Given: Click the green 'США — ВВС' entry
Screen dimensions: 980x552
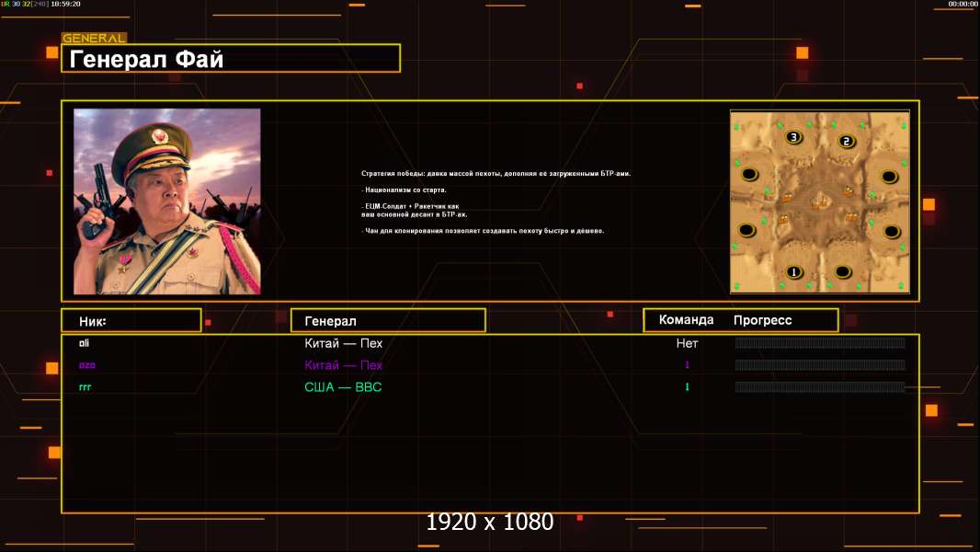Looking at the screenshot, I should (x=343, y=387).
